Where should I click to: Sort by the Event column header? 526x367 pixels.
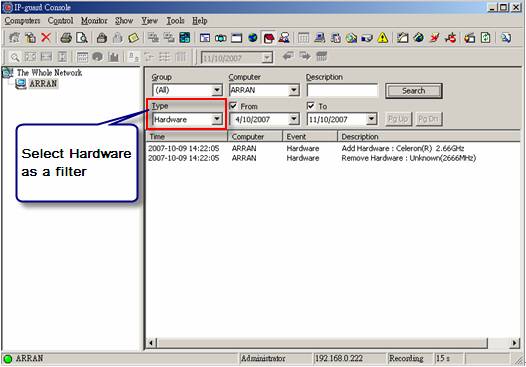point(310,137)
